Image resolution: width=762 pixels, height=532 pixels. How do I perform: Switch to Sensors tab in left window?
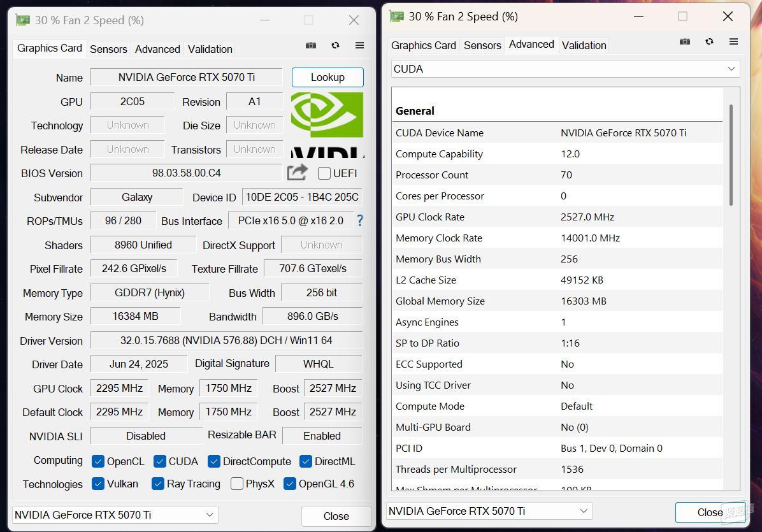[x=108, y=49]
